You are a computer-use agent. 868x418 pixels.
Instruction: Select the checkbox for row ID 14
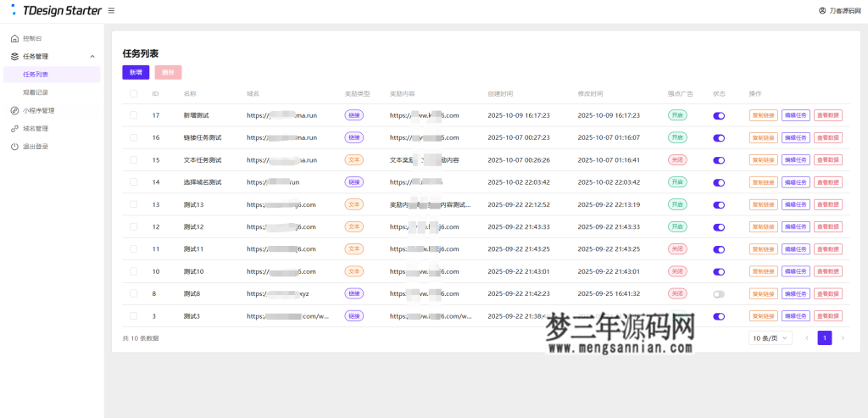point(133,182)
